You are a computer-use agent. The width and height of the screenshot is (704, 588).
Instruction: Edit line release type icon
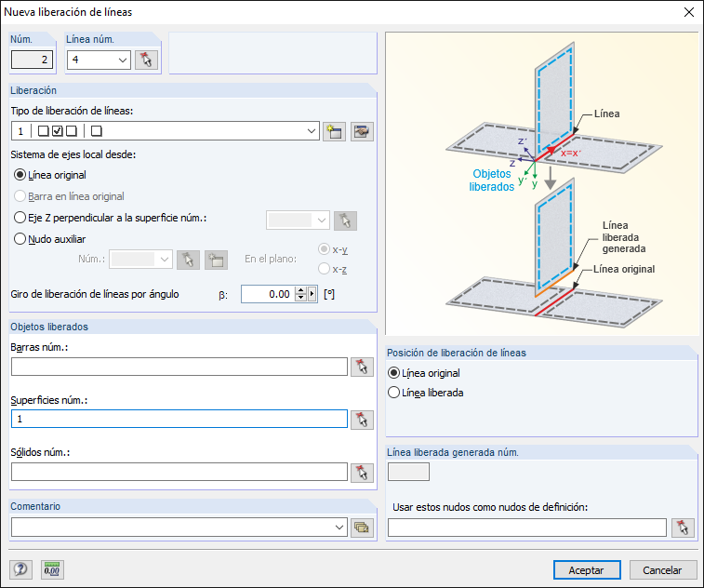362,131
